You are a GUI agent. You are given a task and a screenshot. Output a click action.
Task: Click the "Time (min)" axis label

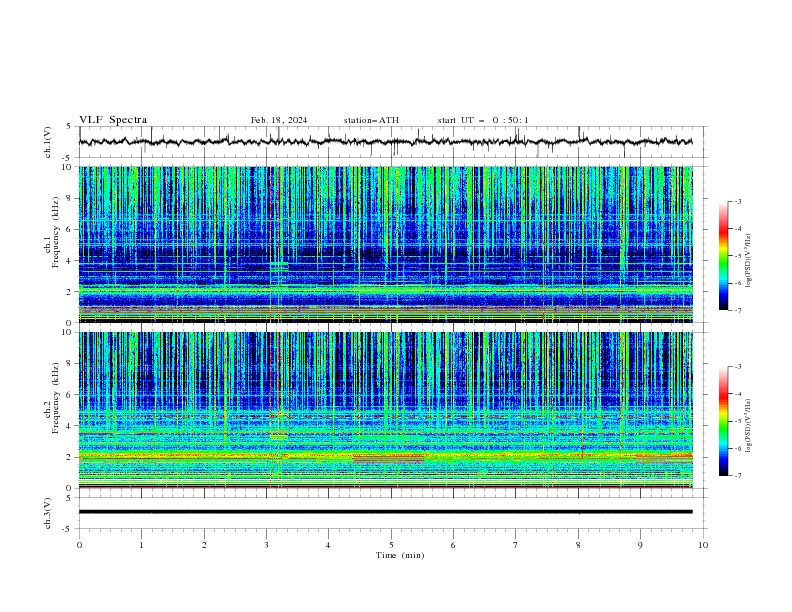pyautogui.click(x=400, y=555)
